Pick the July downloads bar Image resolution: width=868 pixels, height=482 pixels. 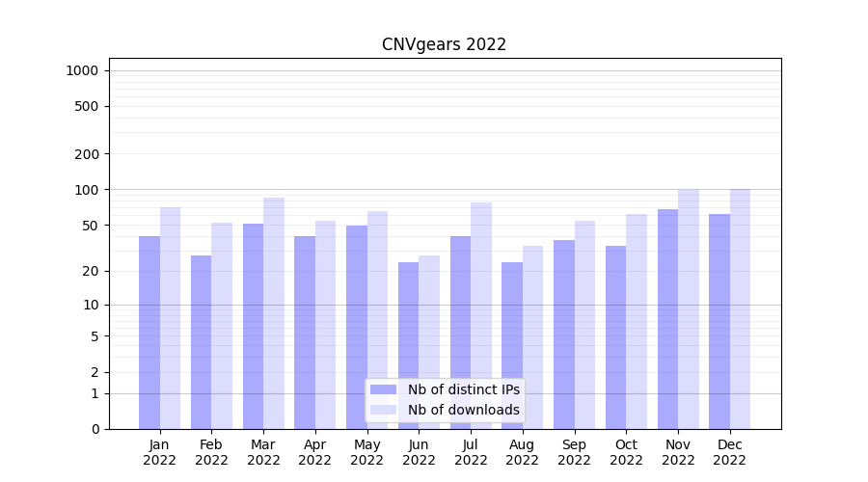(x=481, y=315)
